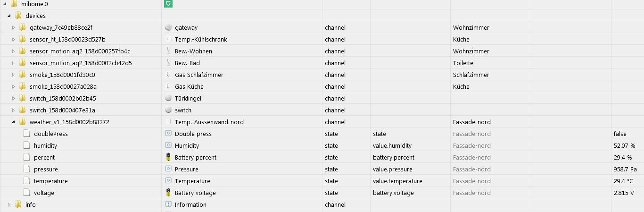
Task: Click the Humidity state icon
Action: tap(168, 145)
